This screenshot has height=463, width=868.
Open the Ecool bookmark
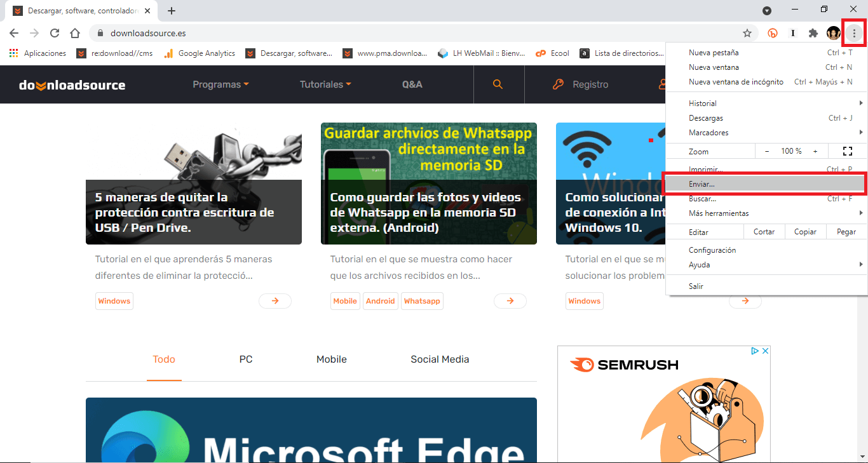[x=553, y=53]
